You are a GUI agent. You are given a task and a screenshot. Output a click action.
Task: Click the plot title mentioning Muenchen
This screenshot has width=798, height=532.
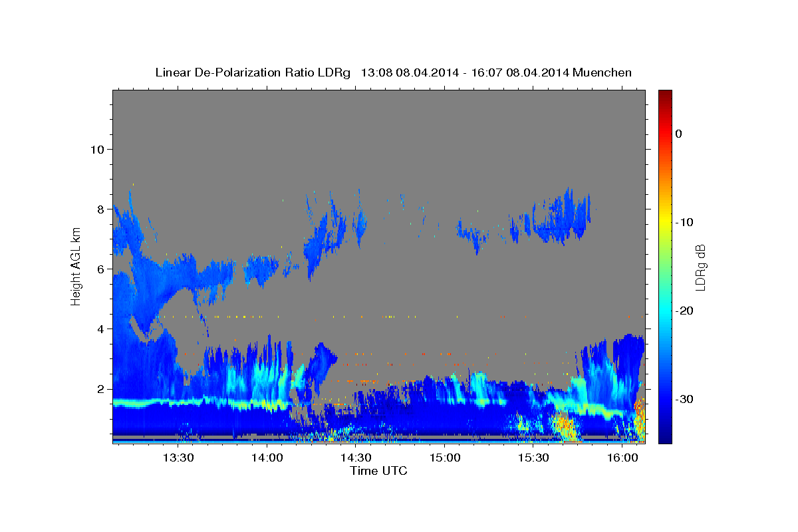[394, 72]
